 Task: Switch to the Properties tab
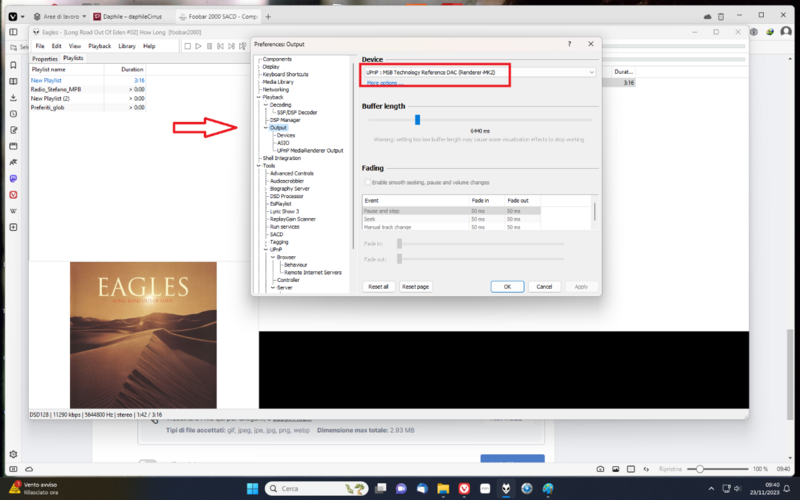coord(45,58)
